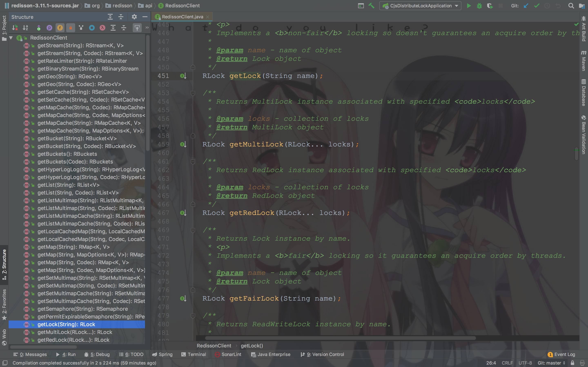Image resolution: width=588 pixels, height=367 pixels.
Task: Collapse the Javadoc fold at line 453
Action: pos(193,93)
